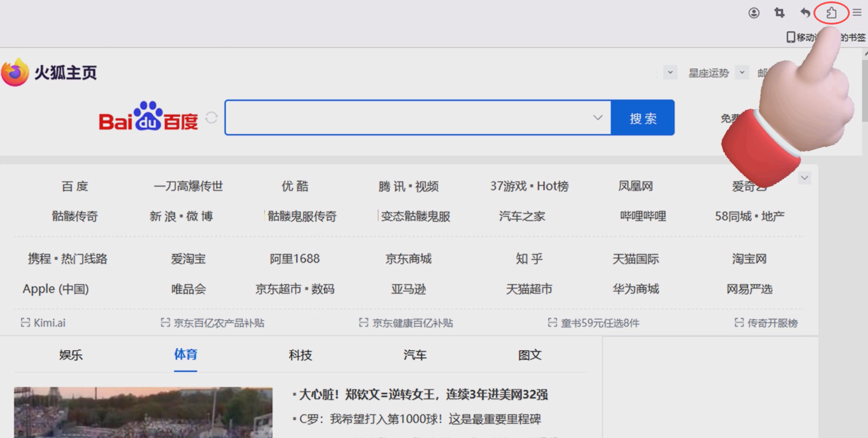The image size is (868, 438).
Task: Select the screenshot crop icon
Action: (x=779, y=13)
